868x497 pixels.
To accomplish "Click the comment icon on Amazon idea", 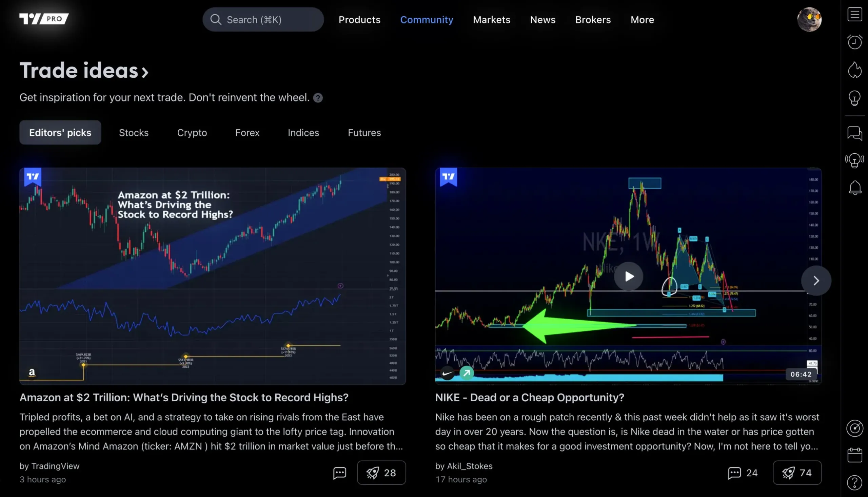I will [x=339, y=473].
